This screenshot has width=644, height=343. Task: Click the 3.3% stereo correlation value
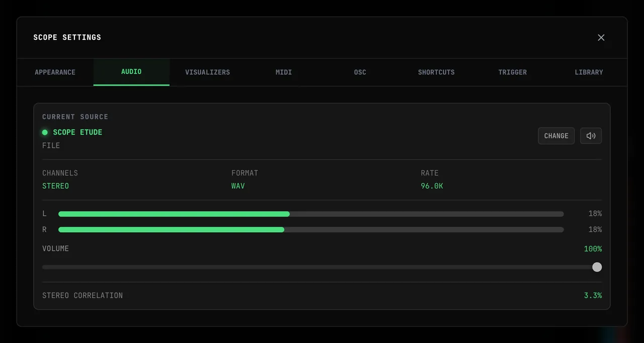pos(593,296)
